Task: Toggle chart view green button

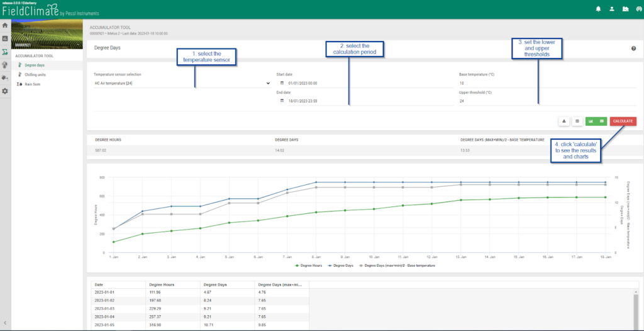Action: coord(591,121)
